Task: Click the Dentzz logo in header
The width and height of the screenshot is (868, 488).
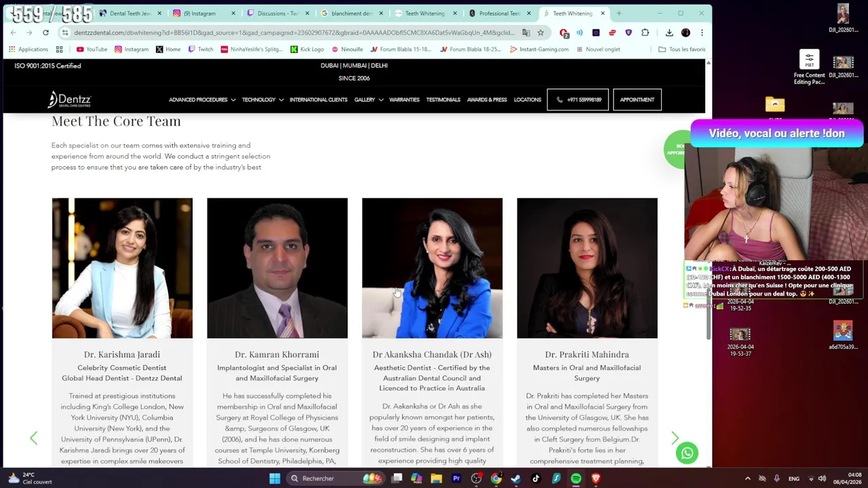Action: [x=69, y=100]
